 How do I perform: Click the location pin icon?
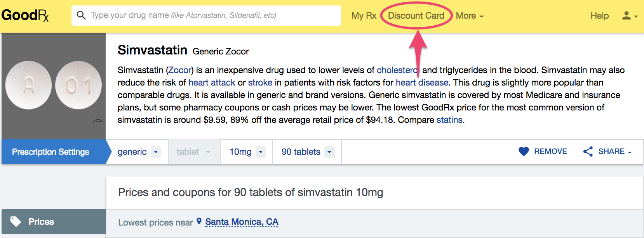tap(199, 221)
